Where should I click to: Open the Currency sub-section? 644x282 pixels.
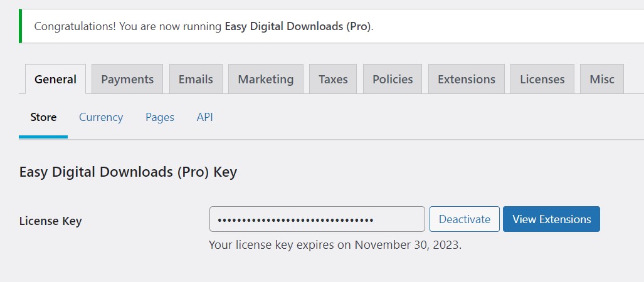pyautogui.click(x=101, y=117)
